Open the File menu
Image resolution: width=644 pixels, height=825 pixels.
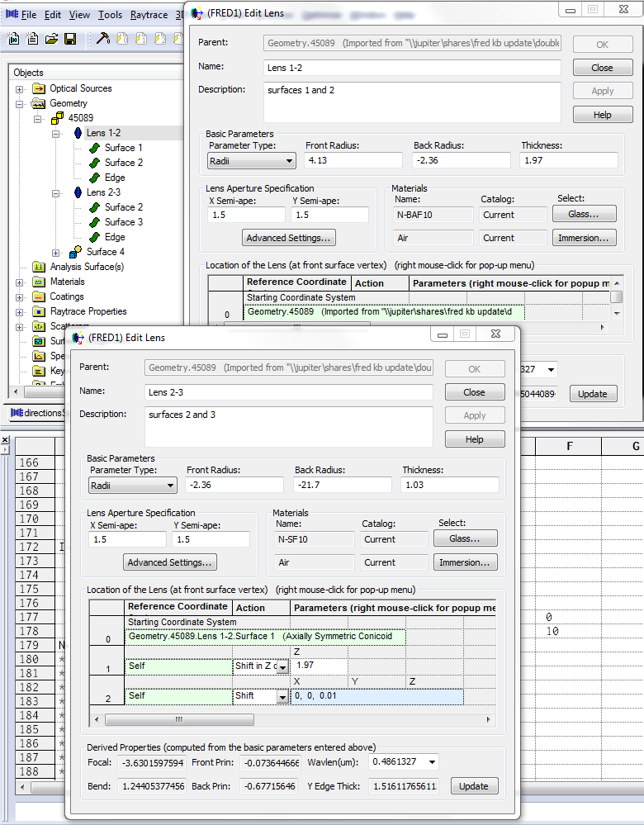tap(28, 15)
